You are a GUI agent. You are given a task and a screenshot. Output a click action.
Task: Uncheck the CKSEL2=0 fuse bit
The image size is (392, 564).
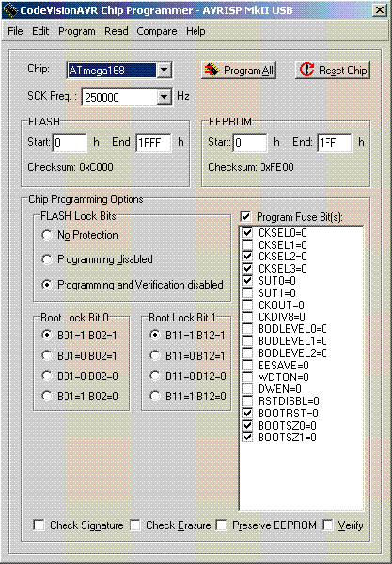[x=247, y=257]
